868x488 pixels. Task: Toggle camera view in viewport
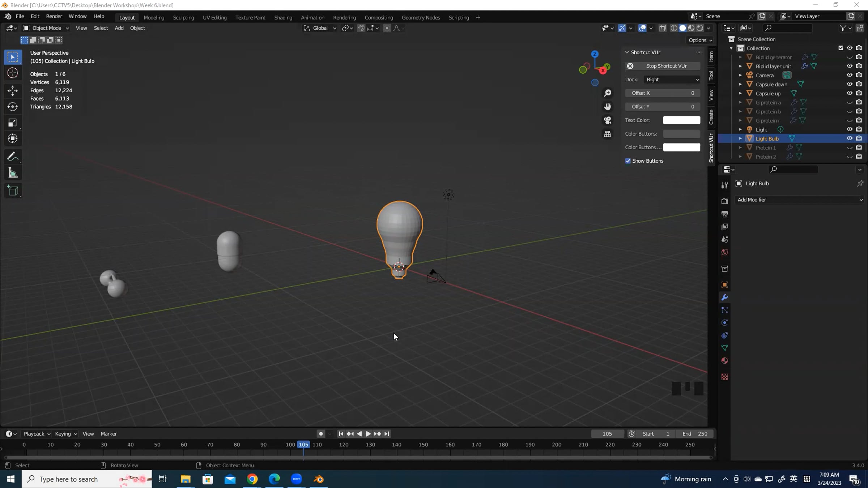coord(608,120)
